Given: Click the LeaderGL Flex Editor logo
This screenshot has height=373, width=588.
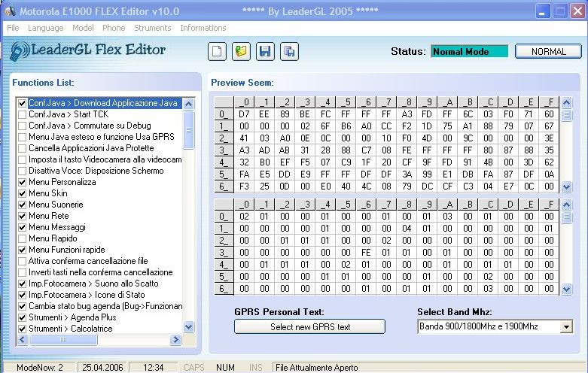Looking at the screenshot, I should 88,51.
